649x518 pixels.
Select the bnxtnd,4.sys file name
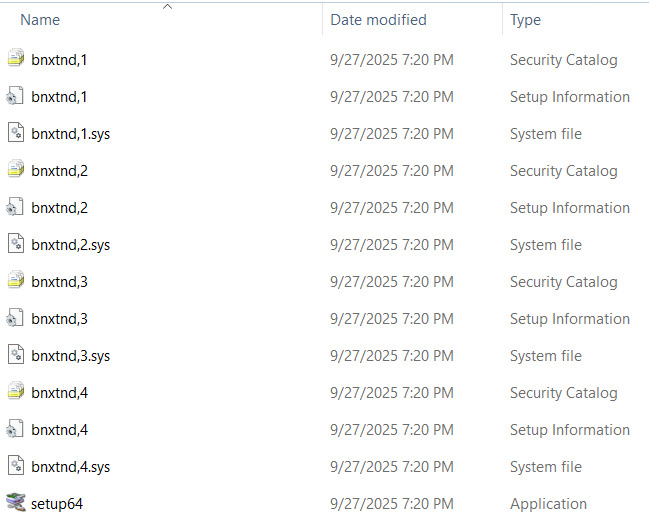[x=70, y=467]
